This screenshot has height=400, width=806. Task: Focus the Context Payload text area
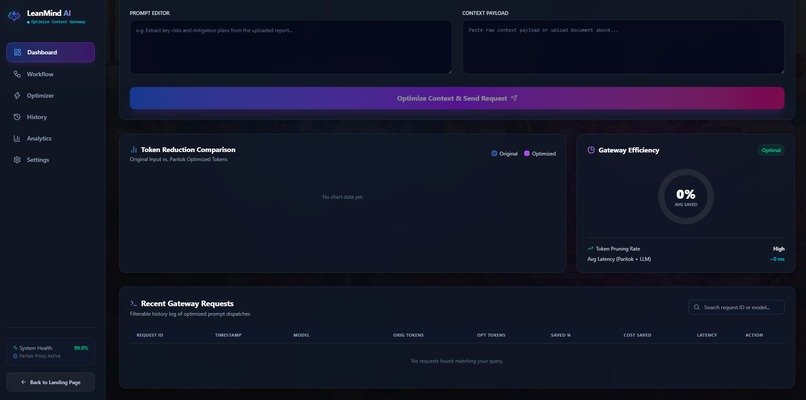624,47
